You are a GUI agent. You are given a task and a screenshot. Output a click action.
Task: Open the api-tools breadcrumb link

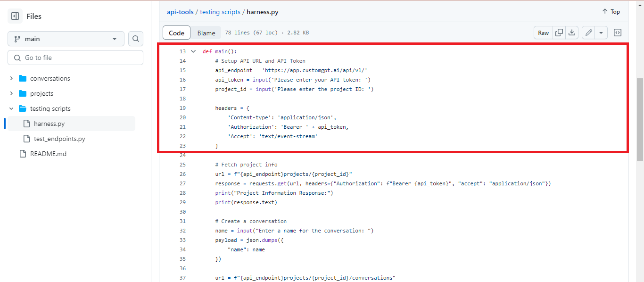(180, 12)
